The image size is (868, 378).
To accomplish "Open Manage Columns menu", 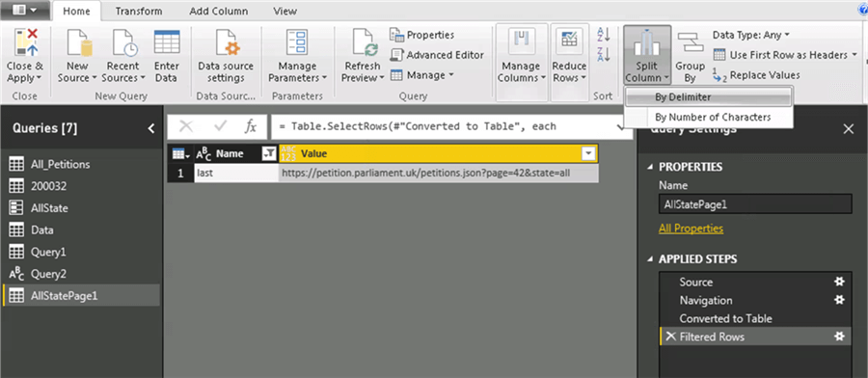I will (522, 63).
